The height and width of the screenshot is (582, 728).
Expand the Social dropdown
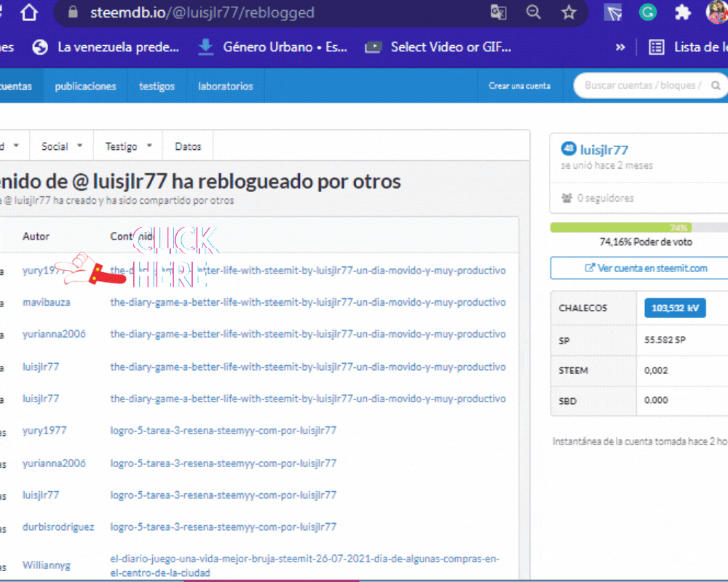click(x=62, y=146)
